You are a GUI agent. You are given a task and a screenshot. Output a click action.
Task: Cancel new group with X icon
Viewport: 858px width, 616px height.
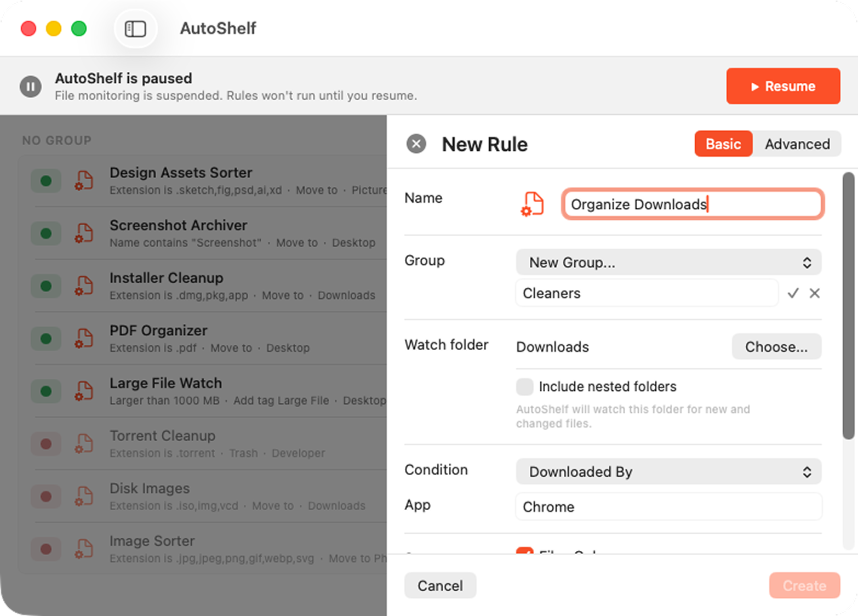[815, 293]
